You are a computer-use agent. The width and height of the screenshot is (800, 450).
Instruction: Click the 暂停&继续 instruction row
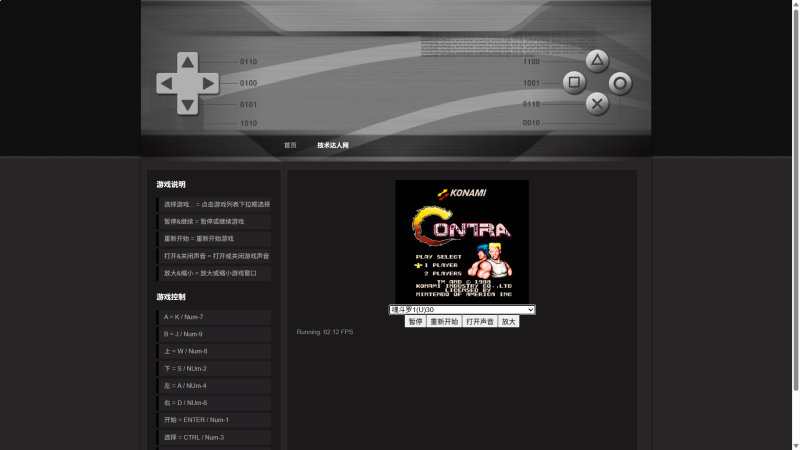click(214, 221)
